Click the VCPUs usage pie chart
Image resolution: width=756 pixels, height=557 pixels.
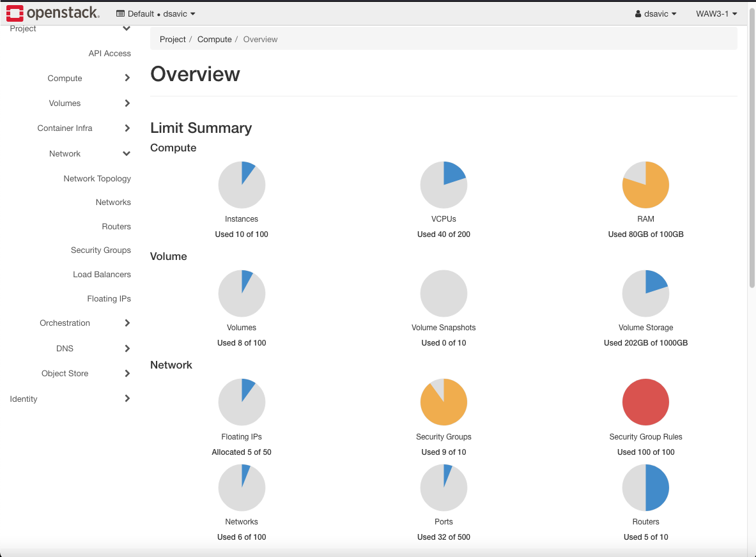point(444,185)
